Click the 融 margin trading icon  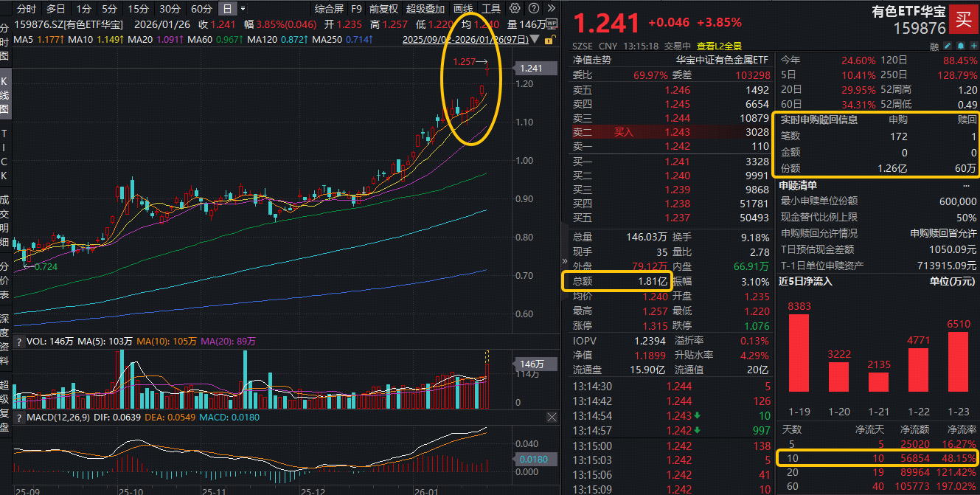tap(934, 46)
